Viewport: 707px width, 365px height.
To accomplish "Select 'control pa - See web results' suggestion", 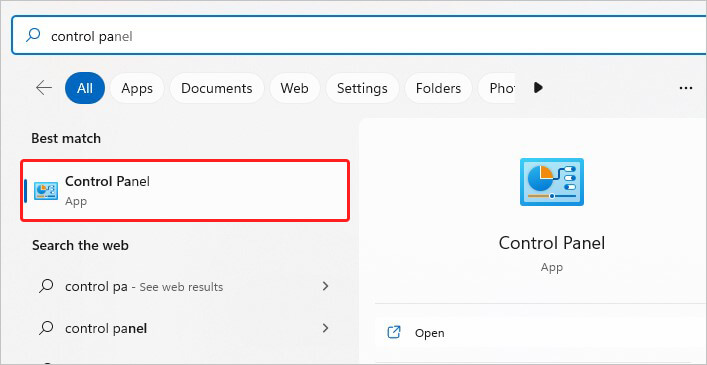I will click(x=185, y=286).
